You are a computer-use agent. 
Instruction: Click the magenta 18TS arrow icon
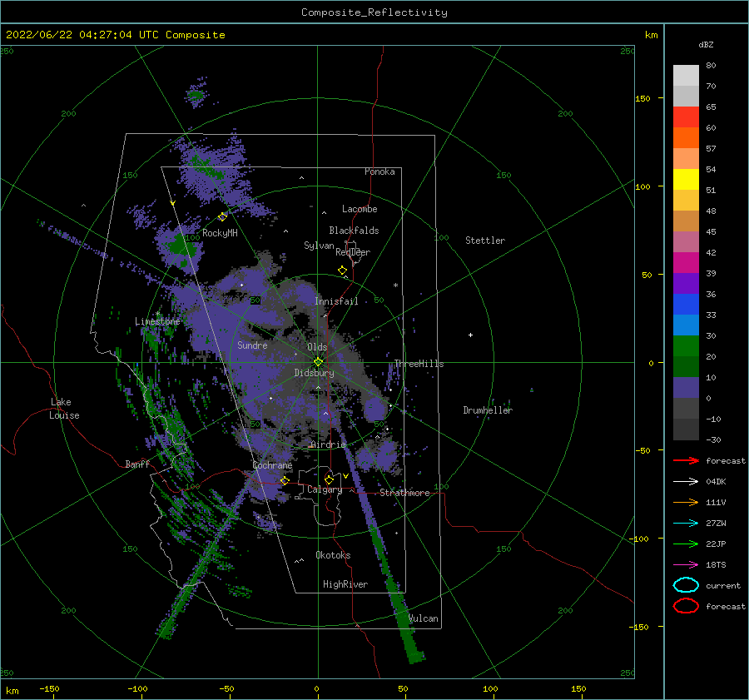(686, 565)
